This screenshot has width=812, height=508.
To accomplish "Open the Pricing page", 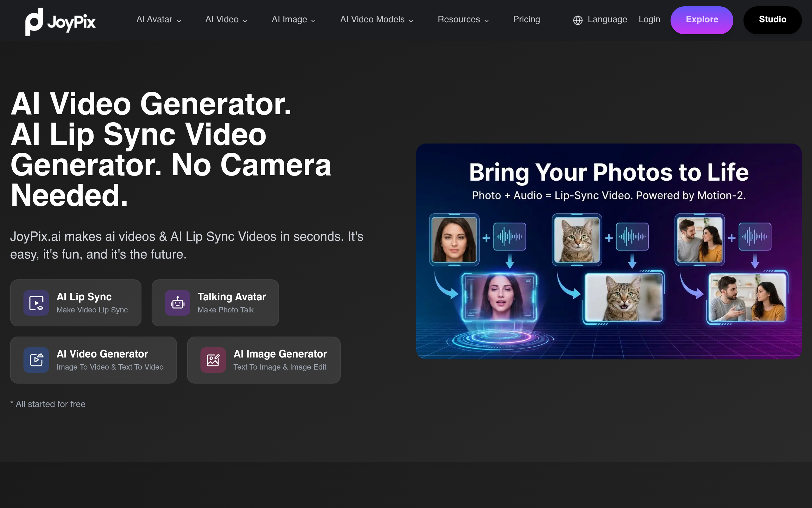I will click(x=527, y=19).
